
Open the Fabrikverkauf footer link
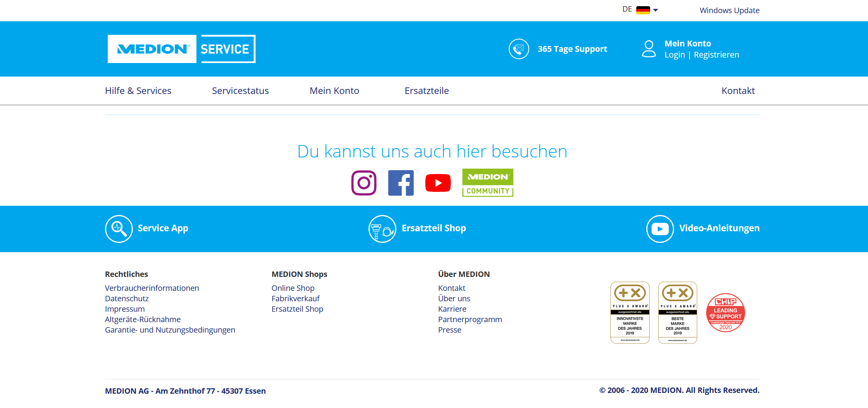click(296, 299)
